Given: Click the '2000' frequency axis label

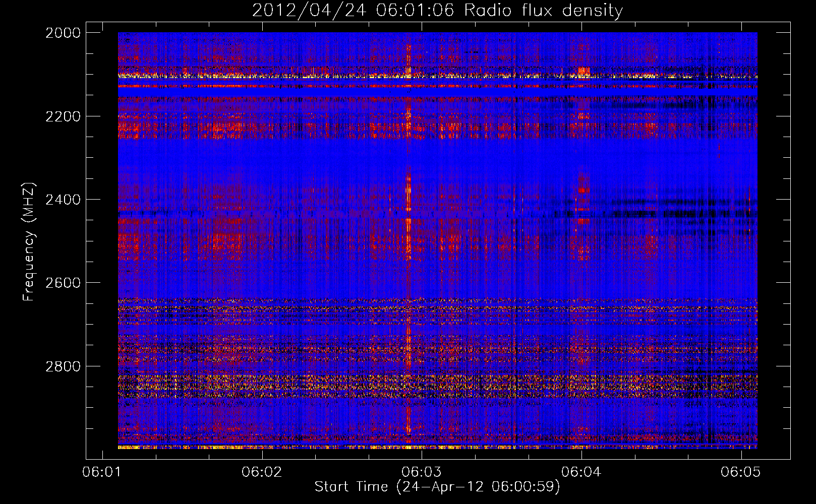Looking at the screenshot, I should 63,33.
